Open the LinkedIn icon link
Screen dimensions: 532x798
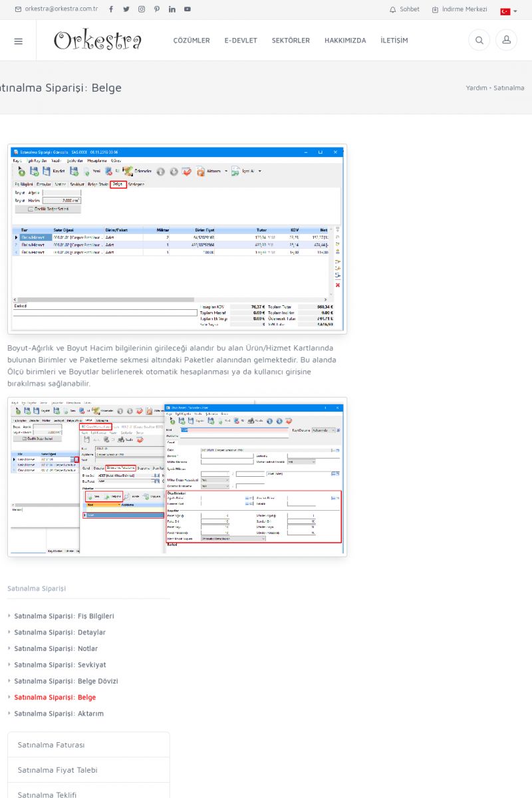[x=172, y=9]
